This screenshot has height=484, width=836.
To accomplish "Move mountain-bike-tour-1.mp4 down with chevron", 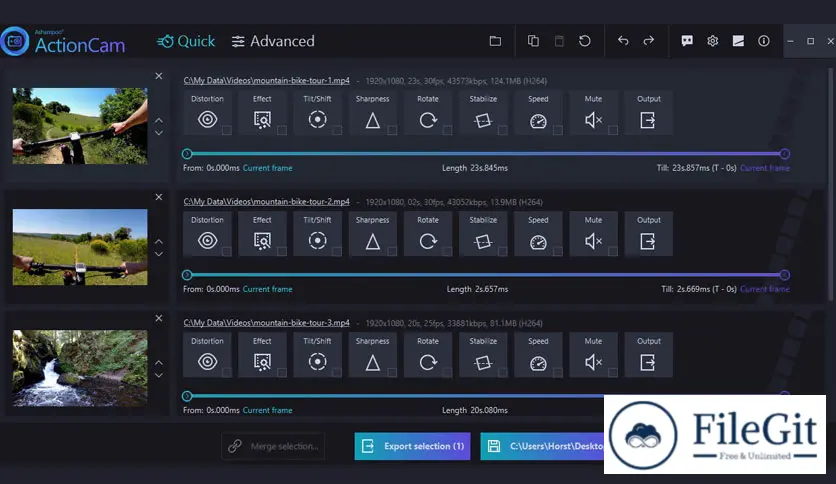I will click(159, 133).
